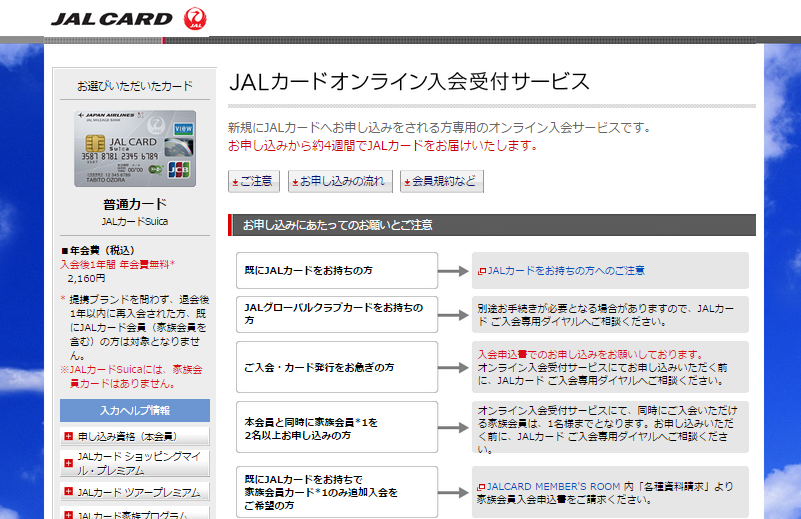Open JALカードをお持ちの方へのご注意 link

pos(566,271)
